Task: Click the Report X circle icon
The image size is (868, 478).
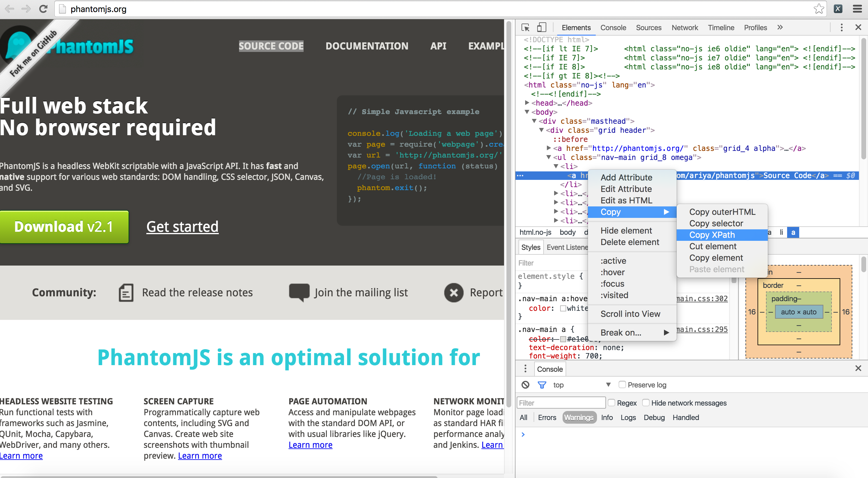Action: click(x=454, y=292)
